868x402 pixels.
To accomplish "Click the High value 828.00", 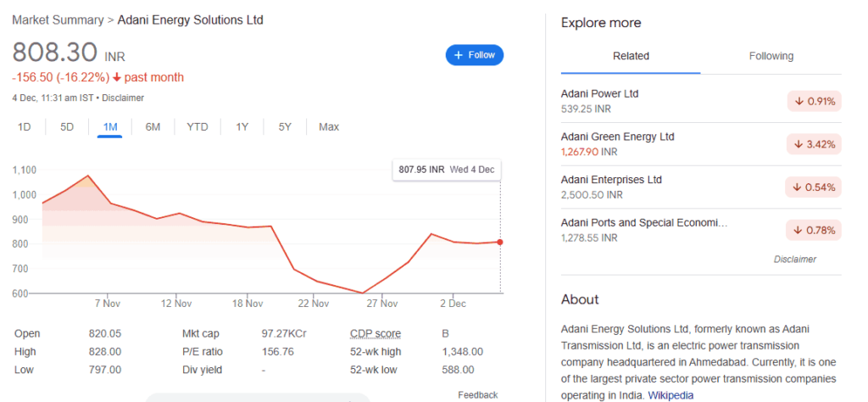I will (x=104, y=352).
